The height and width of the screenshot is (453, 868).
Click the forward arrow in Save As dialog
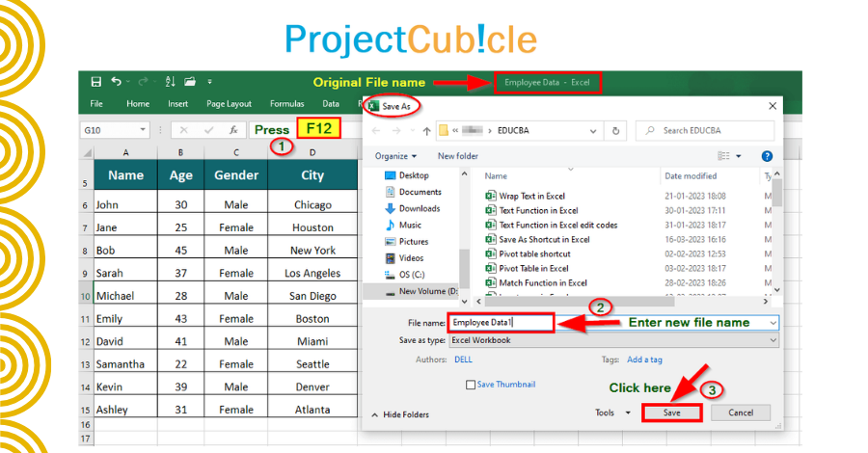tap(396, 131)
